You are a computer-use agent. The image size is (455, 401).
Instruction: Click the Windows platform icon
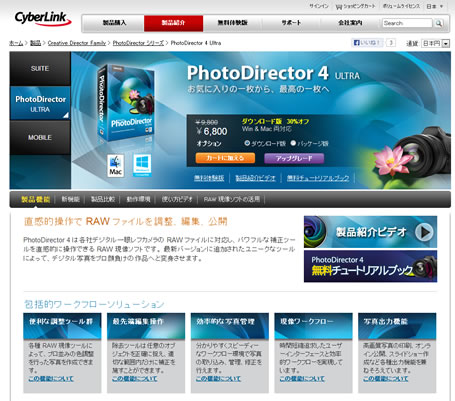(x=142, y=165)
